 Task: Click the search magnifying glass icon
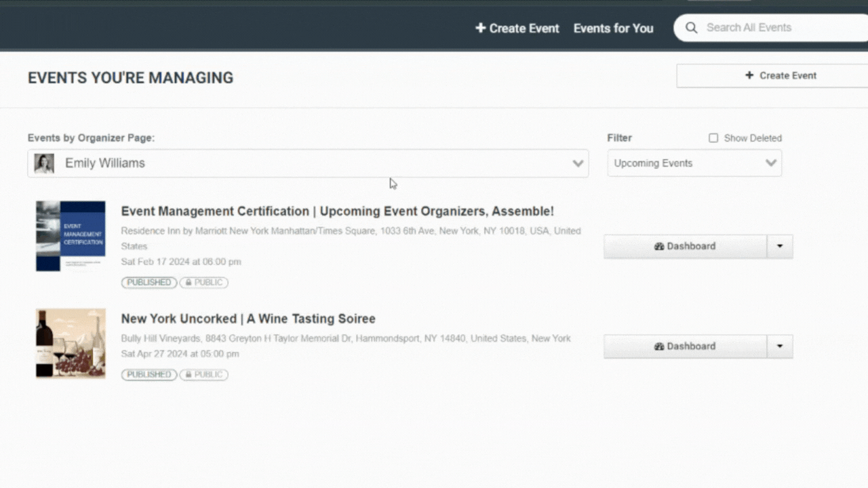pyautogui.click(x=691, y=28)
